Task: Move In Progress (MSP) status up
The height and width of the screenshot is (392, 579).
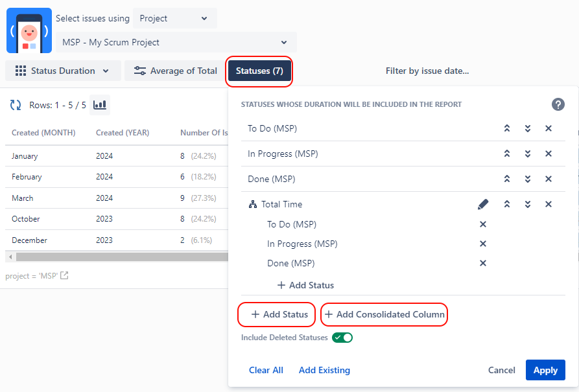Action: [x=507, y=154]
